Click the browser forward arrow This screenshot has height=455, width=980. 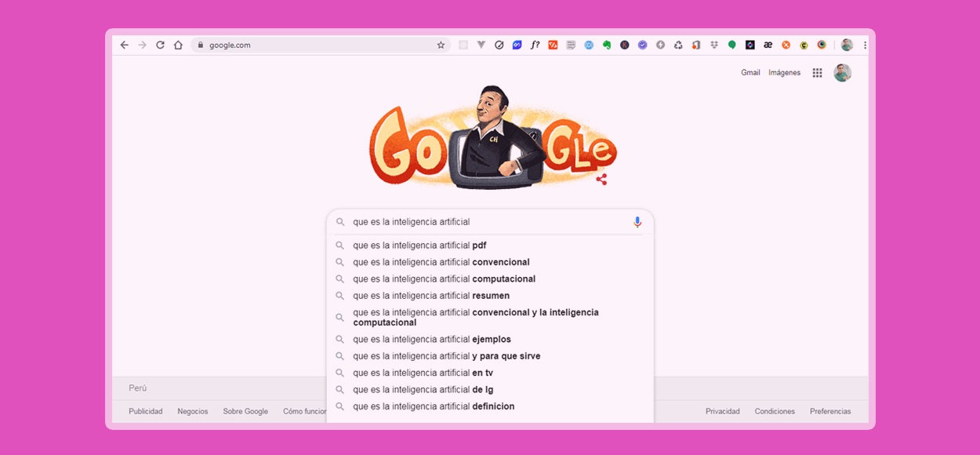point(142,45)
